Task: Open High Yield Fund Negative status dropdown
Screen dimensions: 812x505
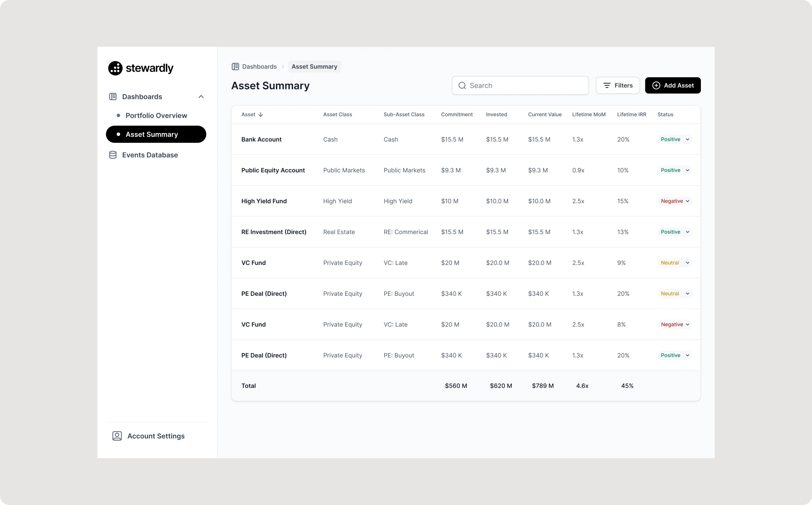Action: coord(687,201)
